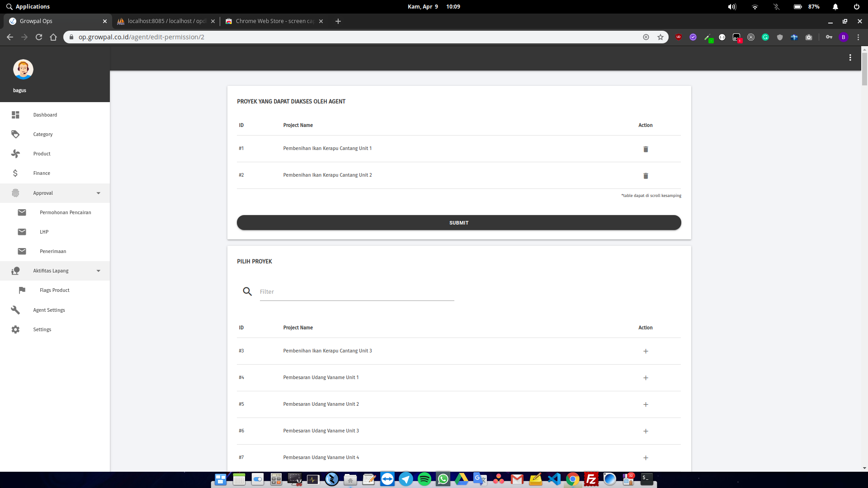Open the Settings gear in sidebar
Screen dimensions: 868x488
pos(42,329)
